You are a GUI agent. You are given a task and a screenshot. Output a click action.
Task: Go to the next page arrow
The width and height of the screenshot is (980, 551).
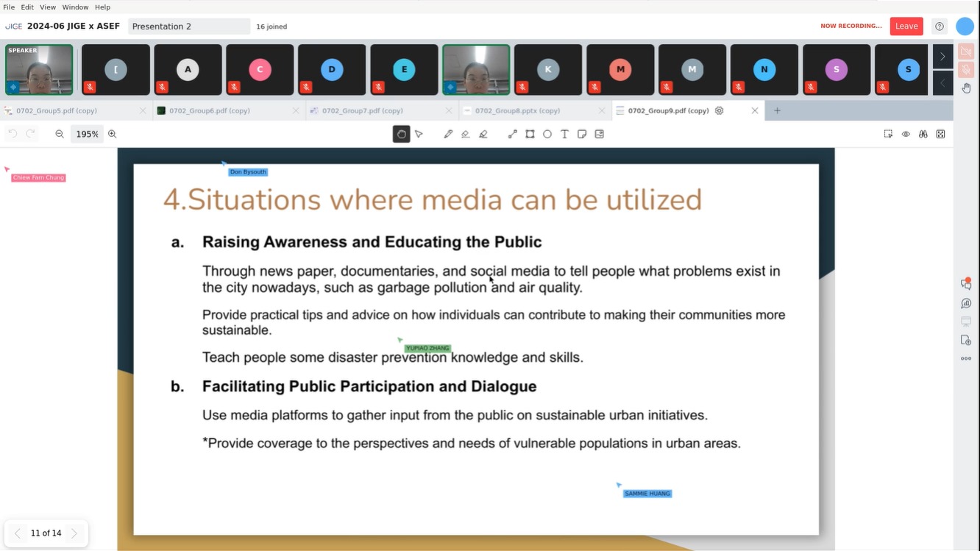pos(74,533)
